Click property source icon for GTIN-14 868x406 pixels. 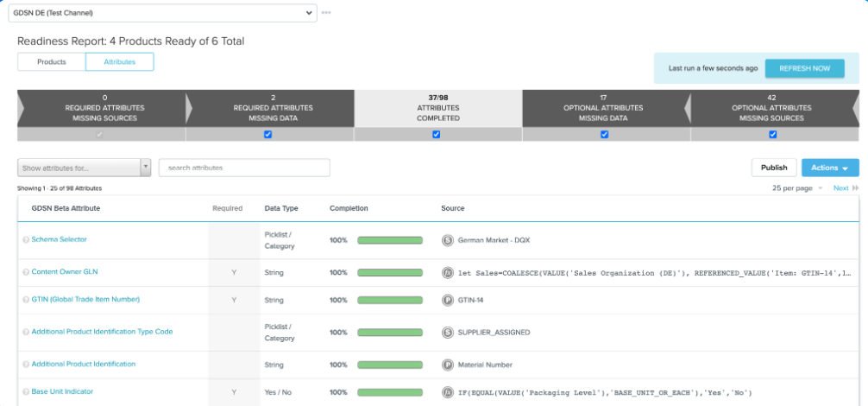click(x=447, y=300)
